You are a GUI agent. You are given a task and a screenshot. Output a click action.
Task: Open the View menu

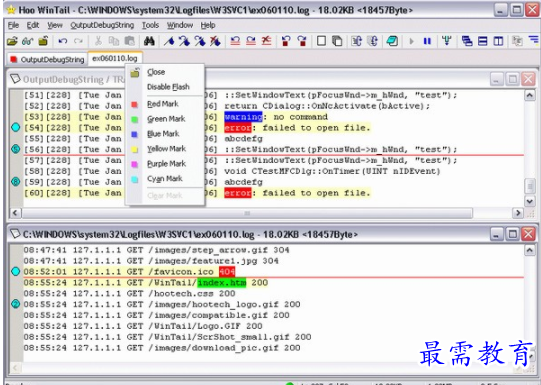(55, 25)
